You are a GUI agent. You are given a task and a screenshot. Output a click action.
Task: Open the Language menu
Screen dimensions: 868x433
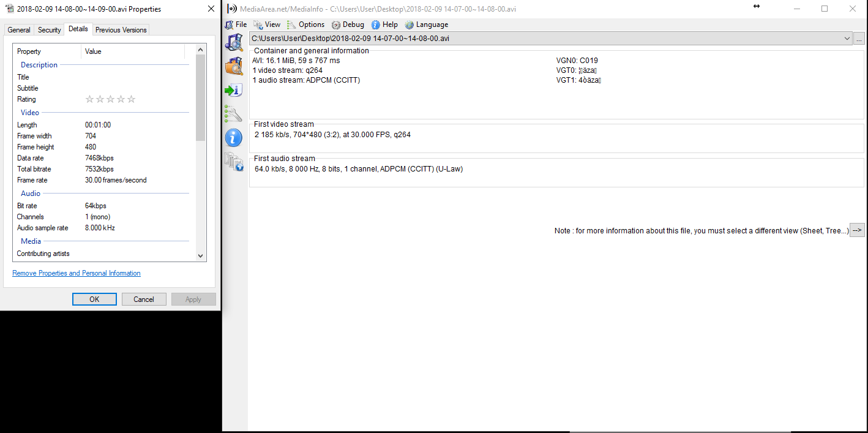(x=426, y=24)
